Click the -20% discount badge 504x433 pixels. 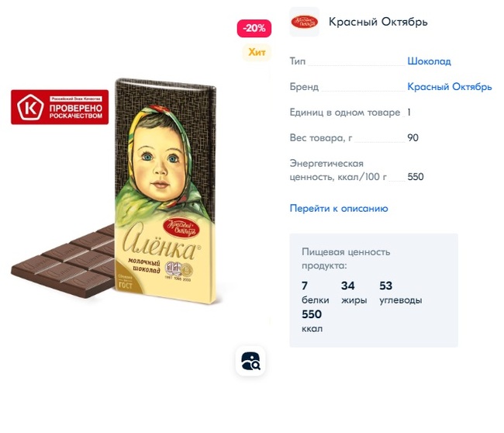(x=254, y=28)
